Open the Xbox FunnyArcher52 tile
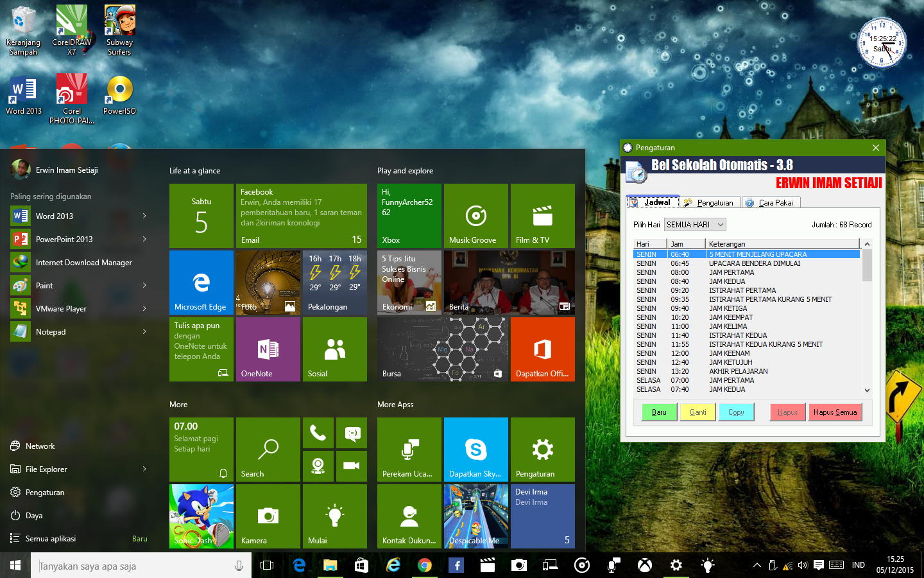Screen dimensions: 924x578 (x=409, y=216)
